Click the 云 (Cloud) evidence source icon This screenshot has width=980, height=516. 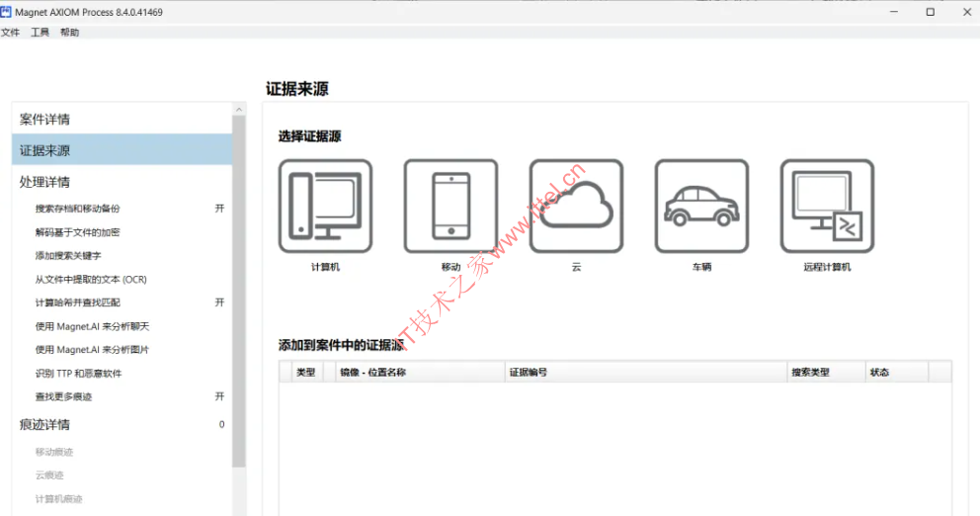576,206
